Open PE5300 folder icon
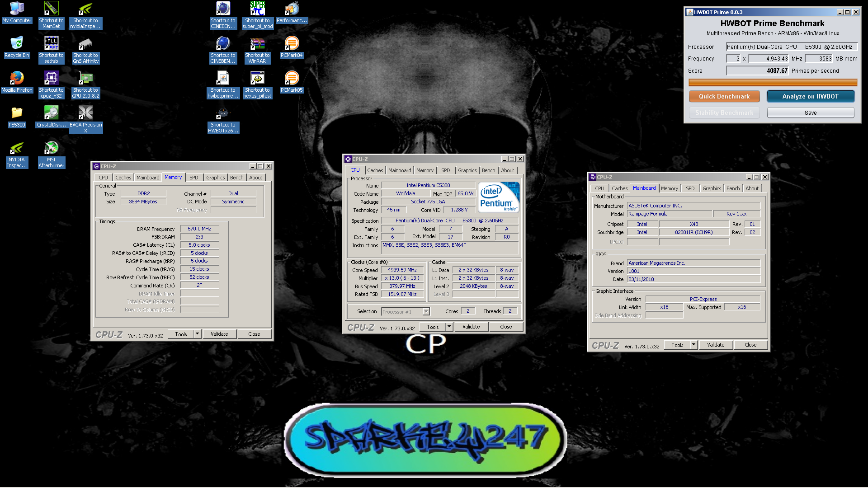The width and height of the screenshot is (868, 488). tap(17, 117)
